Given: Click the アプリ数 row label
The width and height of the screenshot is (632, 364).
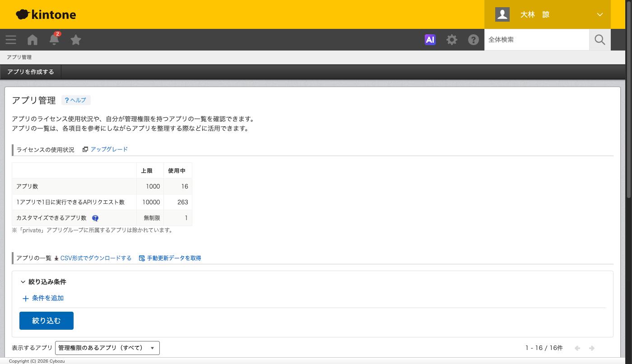Looking at the screenshot, I should (x=27, y=186).
